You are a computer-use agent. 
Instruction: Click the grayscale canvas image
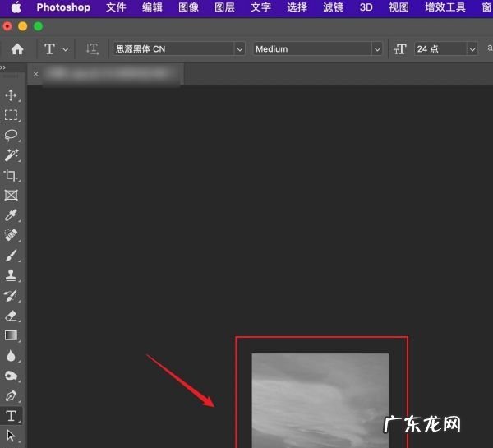pos(320,400)
